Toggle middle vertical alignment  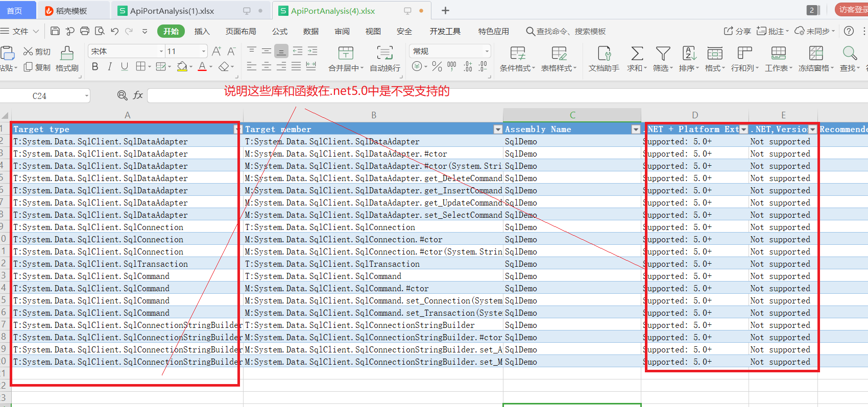point(267,51)
